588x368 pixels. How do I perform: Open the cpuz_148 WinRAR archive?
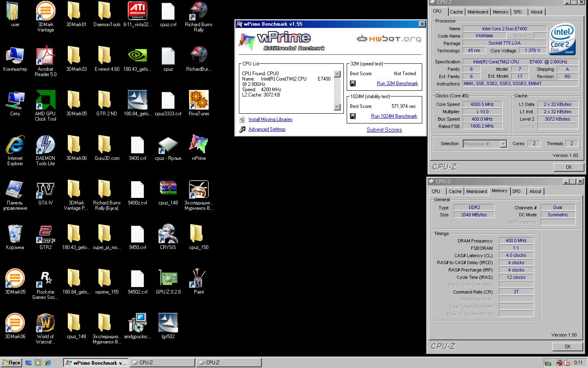pyautogui.click(x=168, y=193)
